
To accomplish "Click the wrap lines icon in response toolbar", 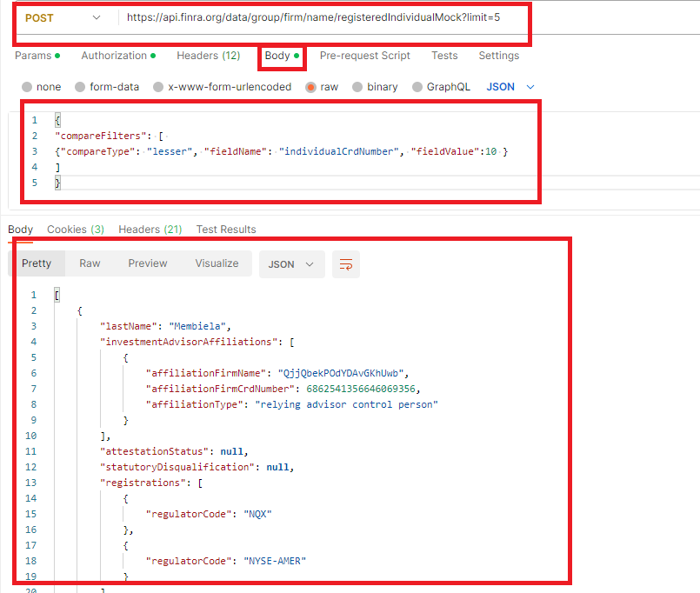I will 346,264.
